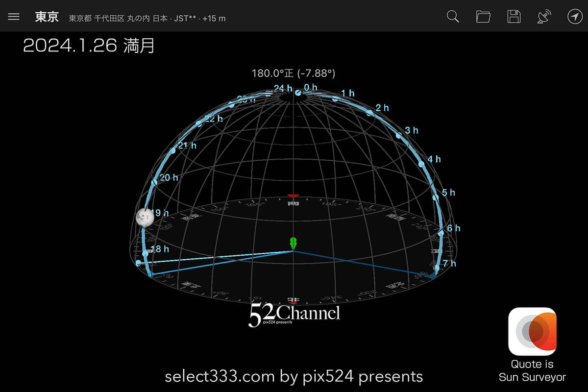
Task: Tap the 180.0°正 (-7.88°) heading readout
Action: point(294,73)
